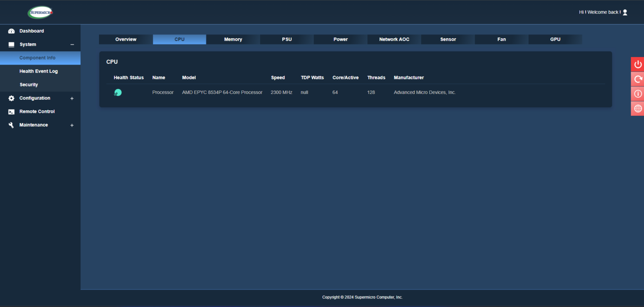Viewport: 644px width, 307px height.
Task: Click the Remote Control terminal icon
Action: pos(11,112)
